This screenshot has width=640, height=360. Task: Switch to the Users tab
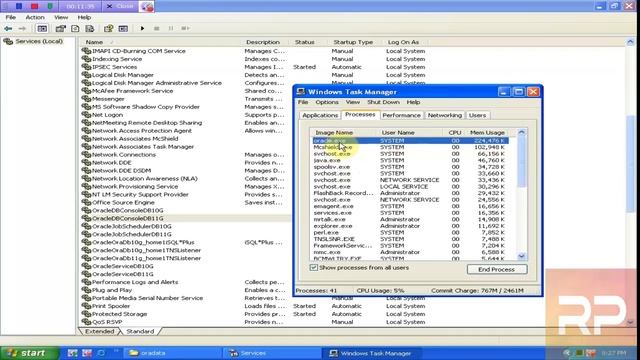point(477,115)
